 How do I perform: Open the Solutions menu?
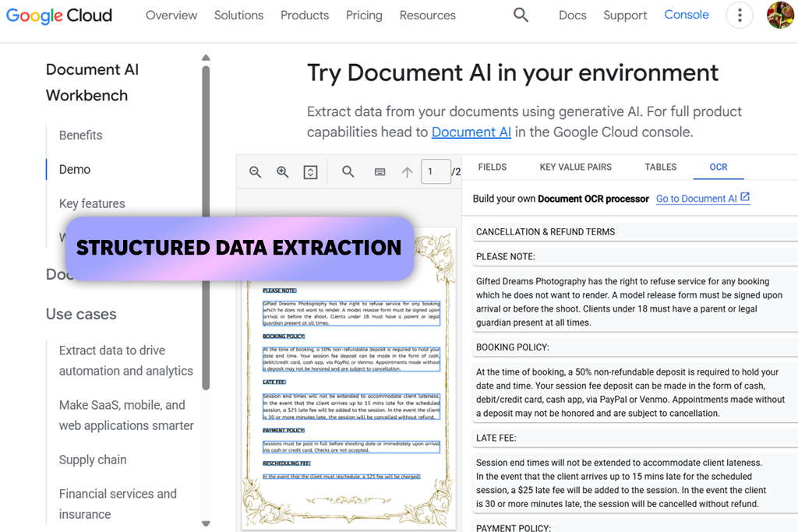pyautogui.click(x=238, y=16)
